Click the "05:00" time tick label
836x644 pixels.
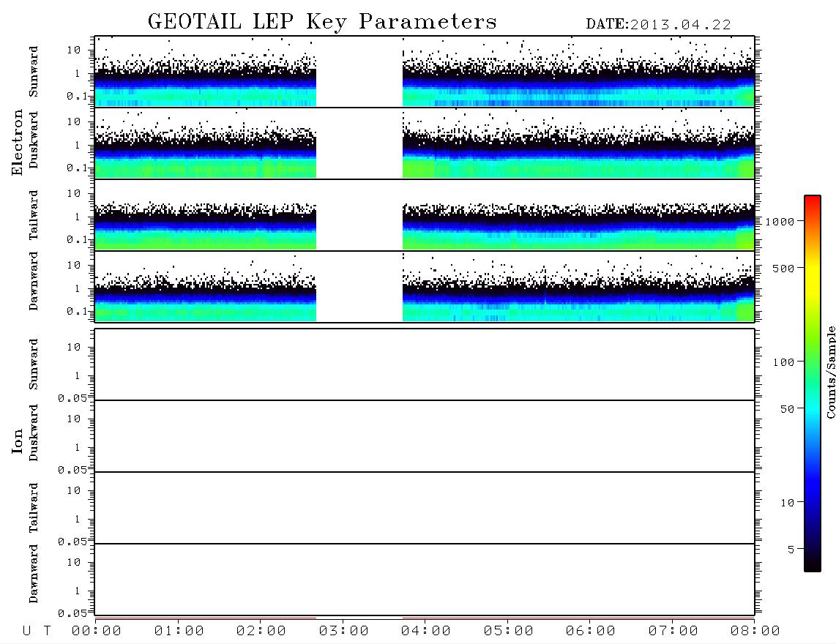pyautogui.click(x=509, y=632)
